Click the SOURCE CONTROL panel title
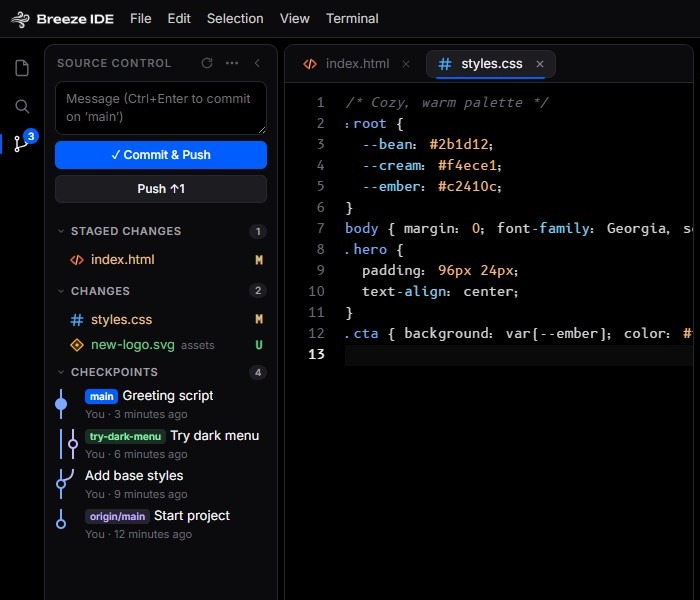Screen dimensions: 700x600 click(114, 63)
